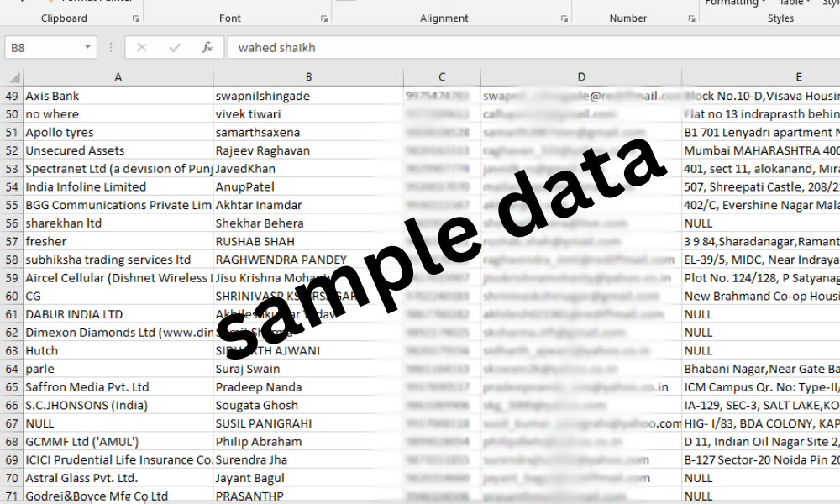Click the Sougata Ghosh cell
Image resolution: width=840 pixels, height=504 pixels.
point(308,406)
